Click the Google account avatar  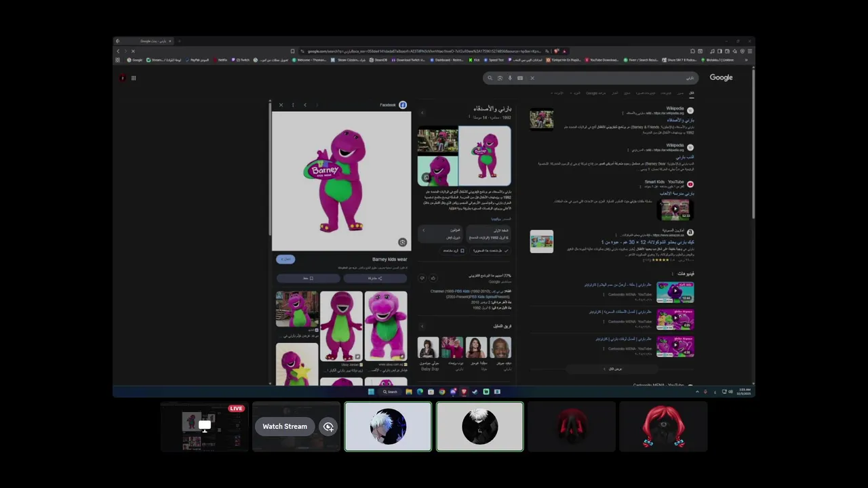[122, 78]
